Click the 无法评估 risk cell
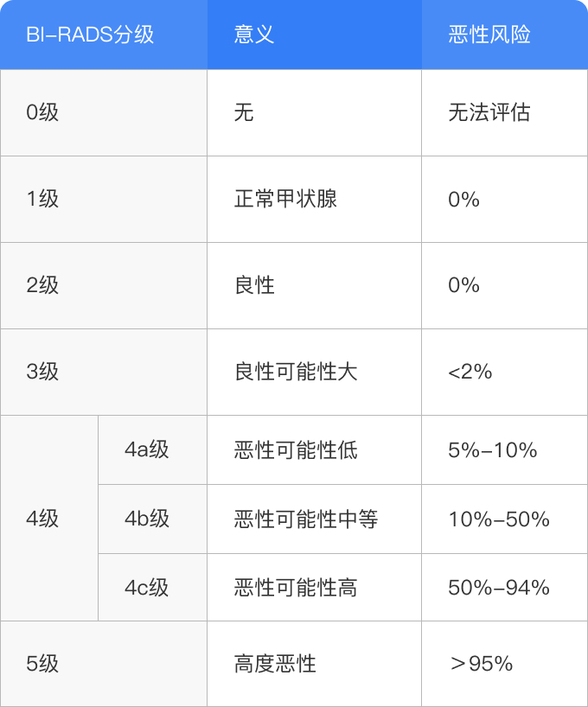This screenshot has width=588, height=707. (x=489, y=112)
